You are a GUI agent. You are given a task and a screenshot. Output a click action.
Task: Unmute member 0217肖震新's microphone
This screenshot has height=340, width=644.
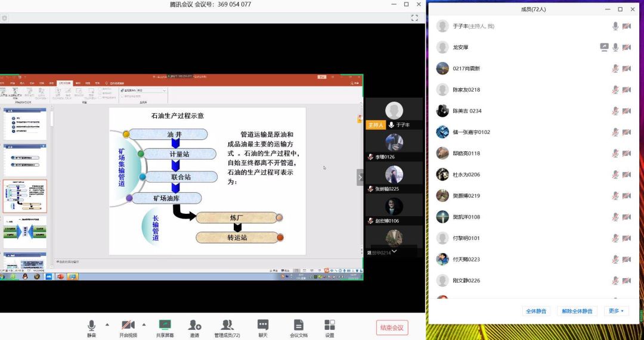(x=615, y=68)
